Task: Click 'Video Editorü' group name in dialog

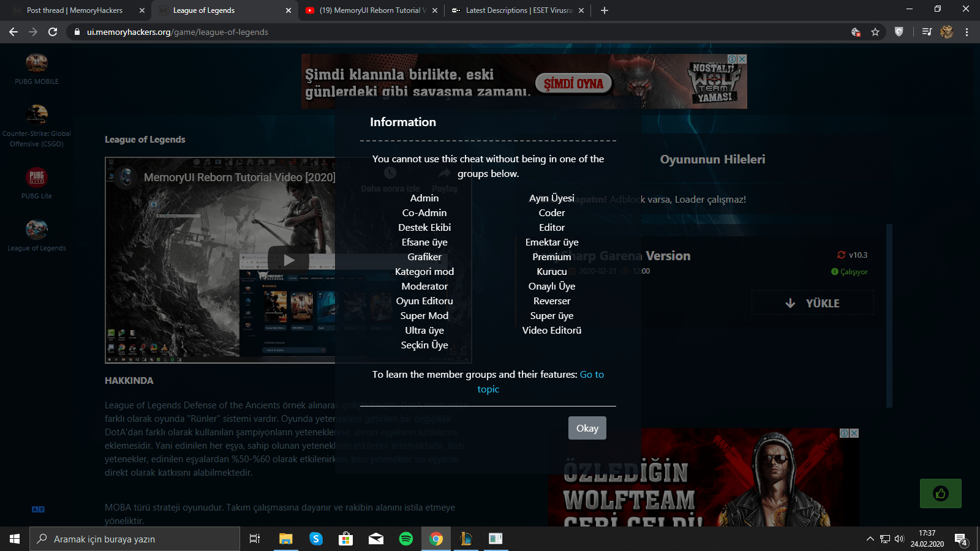Action: 552,331
